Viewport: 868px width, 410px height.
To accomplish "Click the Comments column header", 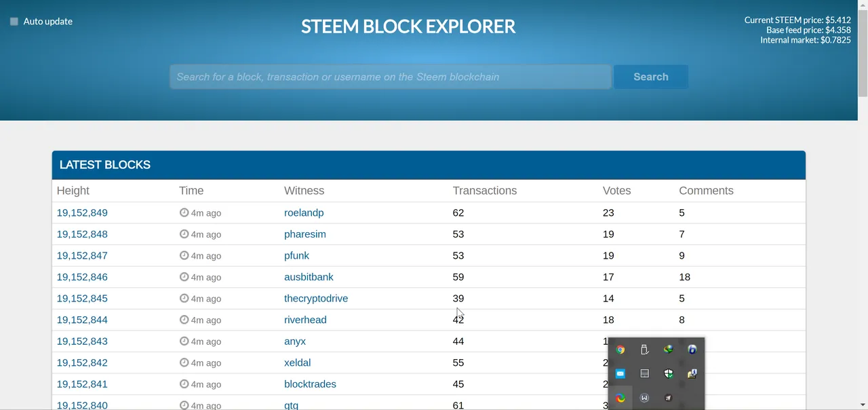I will (706, 191).
